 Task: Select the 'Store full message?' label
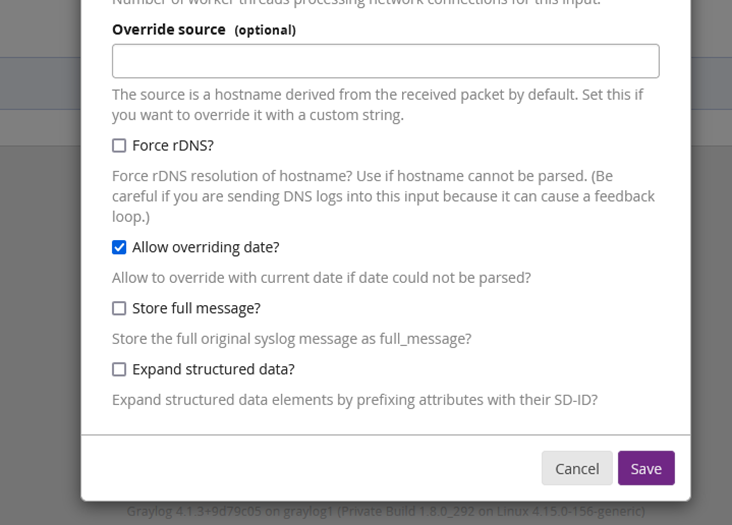click(196, 308)
